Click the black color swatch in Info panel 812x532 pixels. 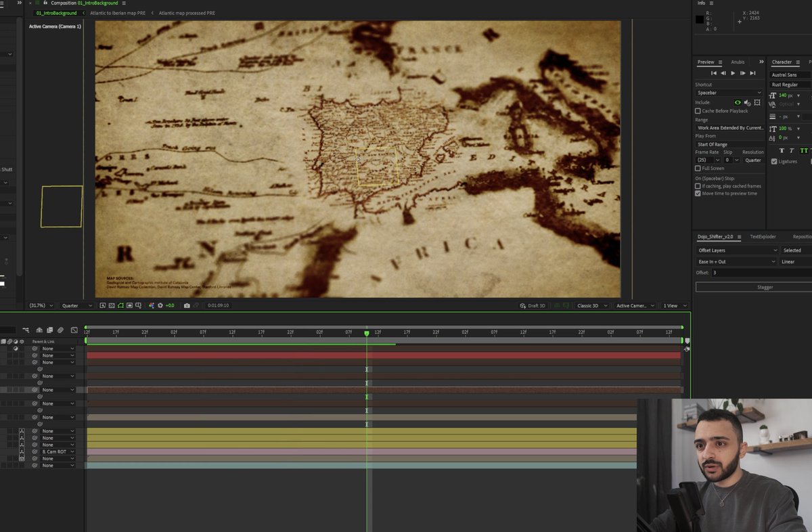700,20
